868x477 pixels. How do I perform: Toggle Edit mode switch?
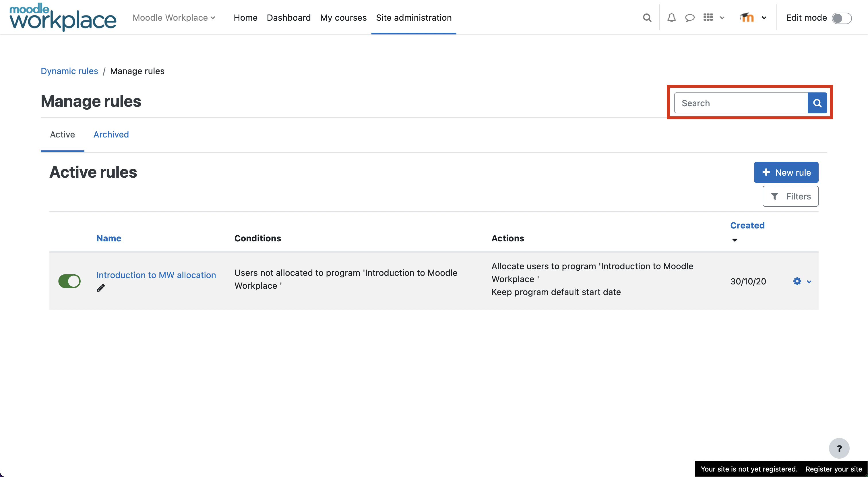841,18
